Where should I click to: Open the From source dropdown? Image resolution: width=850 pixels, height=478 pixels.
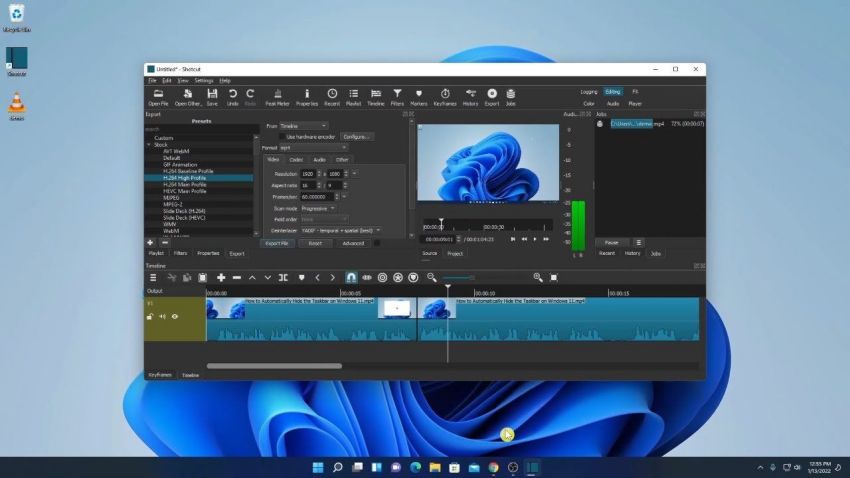pyautogui.click(x=303, y=126)
